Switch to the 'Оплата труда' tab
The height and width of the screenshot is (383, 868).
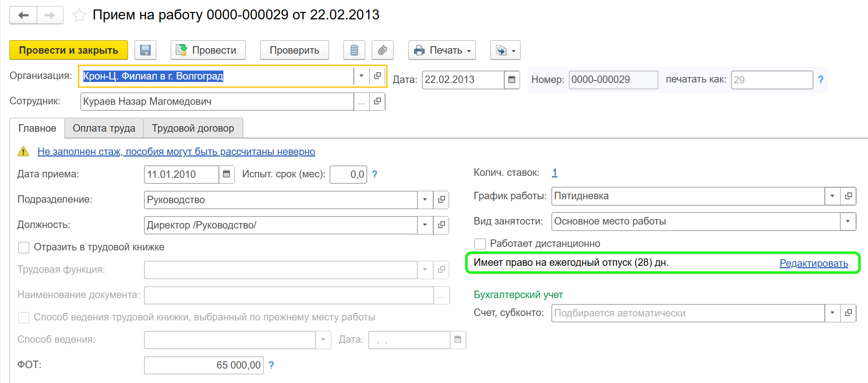click(104, 128)
